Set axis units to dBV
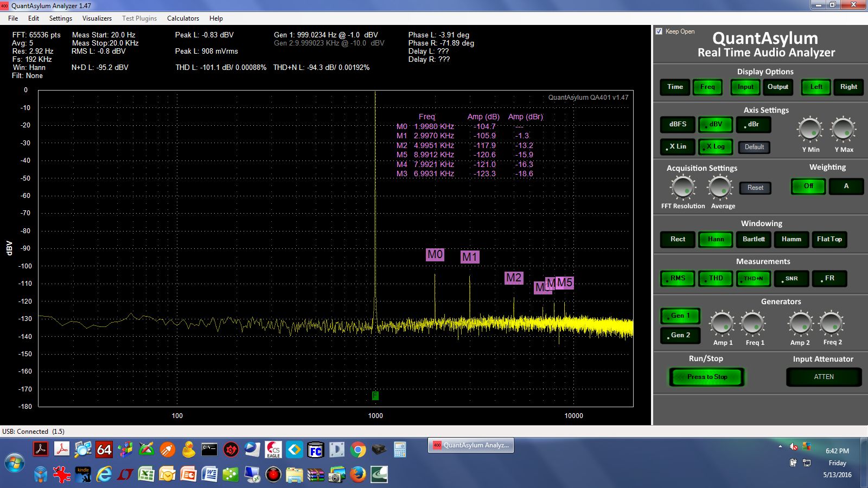Viewport: 868px width, 488px height. click(x=716, y=125)
